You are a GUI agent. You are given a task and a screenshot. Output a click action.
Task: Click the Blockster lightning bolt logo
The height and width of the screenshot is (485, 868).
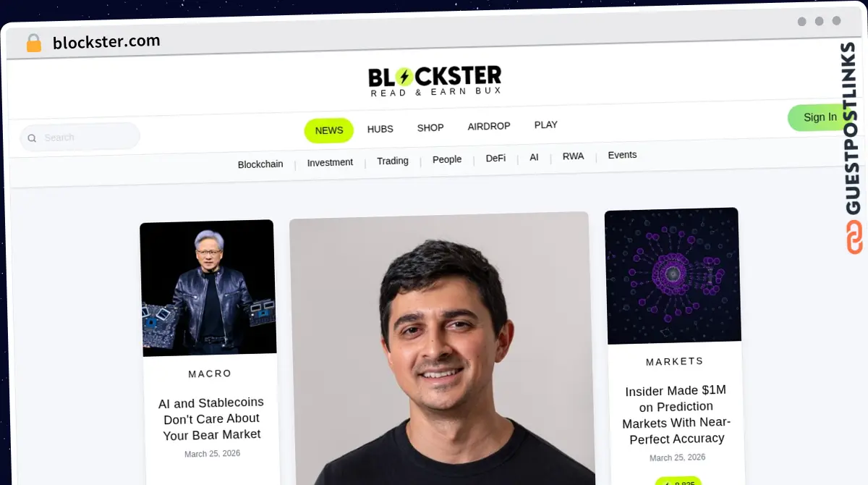tap(404, 76)
